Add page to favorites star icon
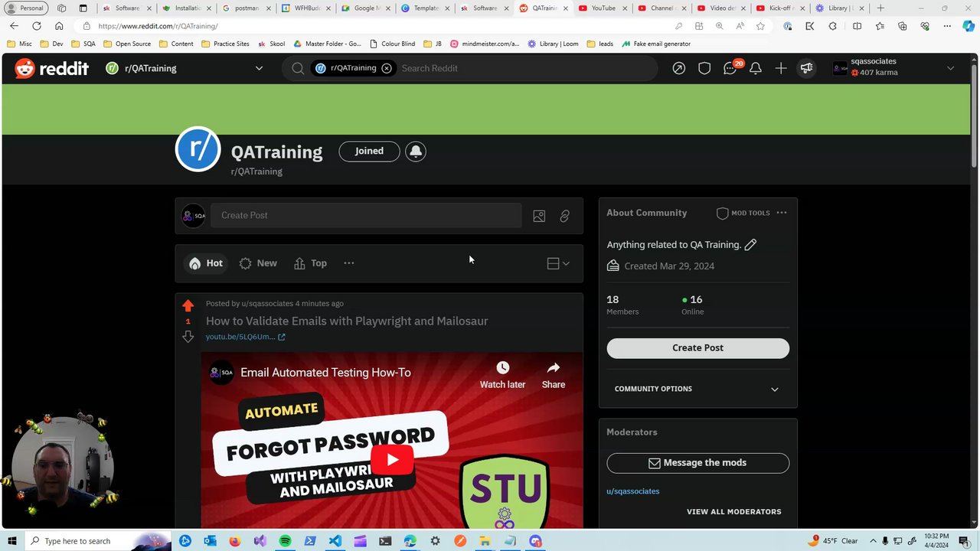The image size is (980, 551). coord(759,26)
